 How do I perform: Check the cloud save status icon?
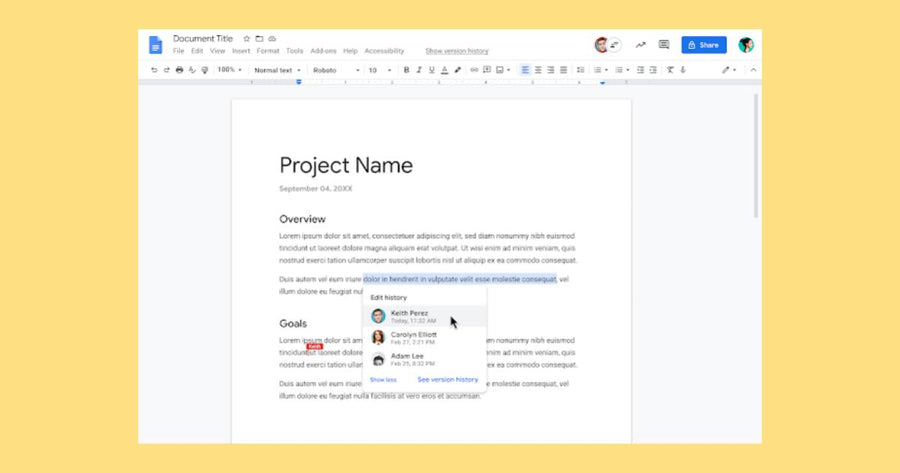pos(272,38)
